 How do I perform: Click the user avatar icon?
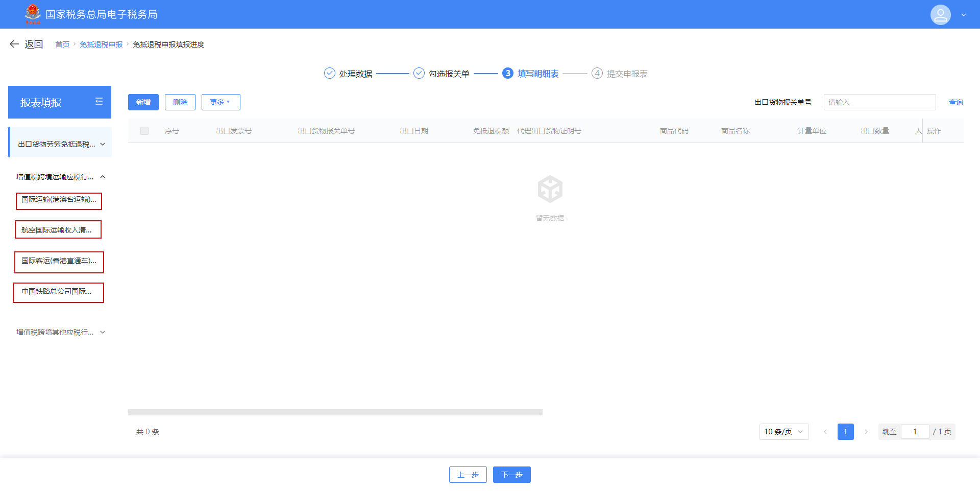point(940,15)
